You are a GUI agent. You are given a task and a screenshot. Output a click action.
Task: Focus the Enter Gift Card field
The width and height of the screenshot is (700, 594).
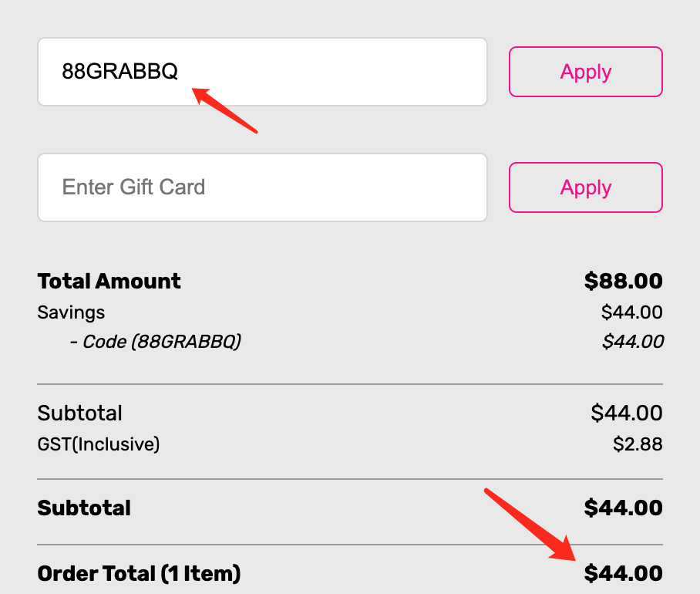[262, 187]
